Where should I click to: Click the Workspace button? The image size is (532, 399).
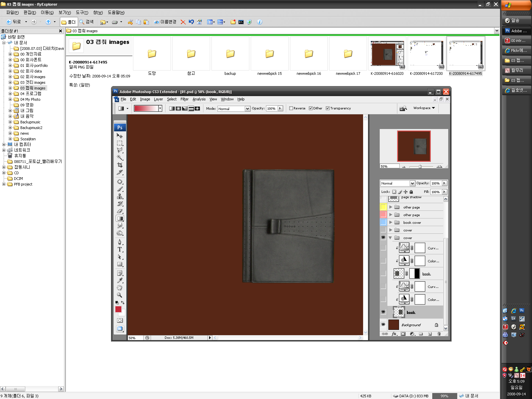pyautogui.click(x=424, y=108)
